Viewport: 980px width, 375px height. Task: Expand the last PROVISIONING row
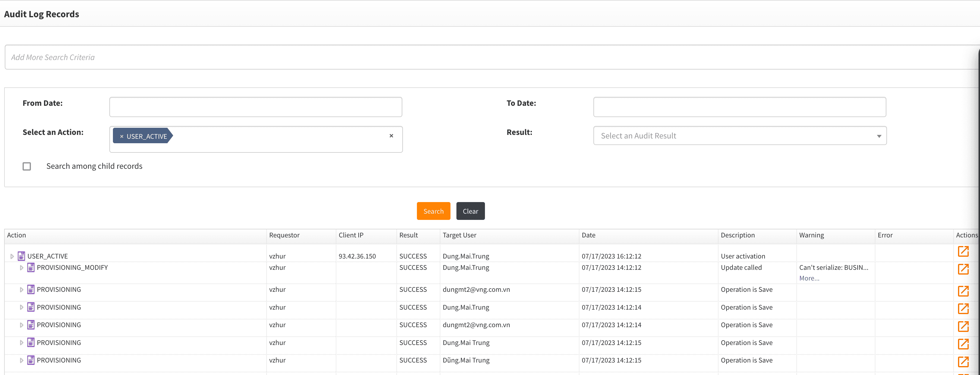[22, 360]
